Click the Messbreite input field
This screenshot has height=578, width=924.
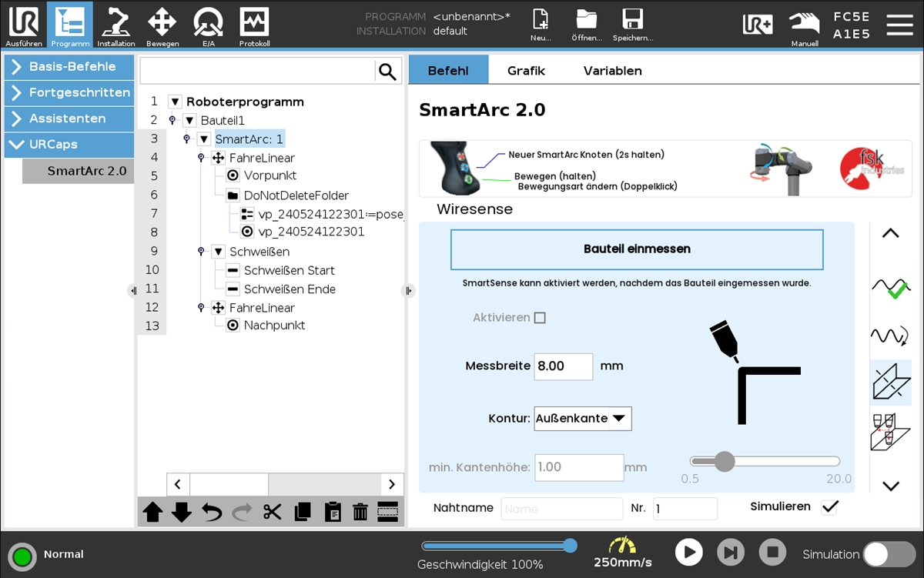point(564,366)
